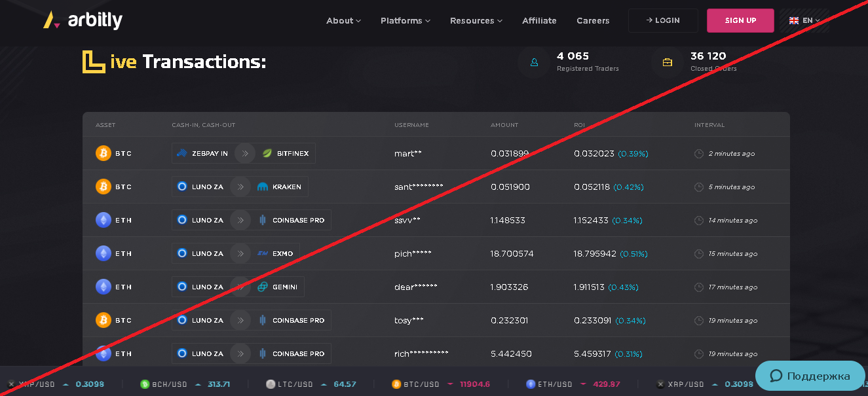This screenshot has height=396, width=868.
Task: Click the CASH-IN, CASH-OUT column header
Action: pos(204,125)
